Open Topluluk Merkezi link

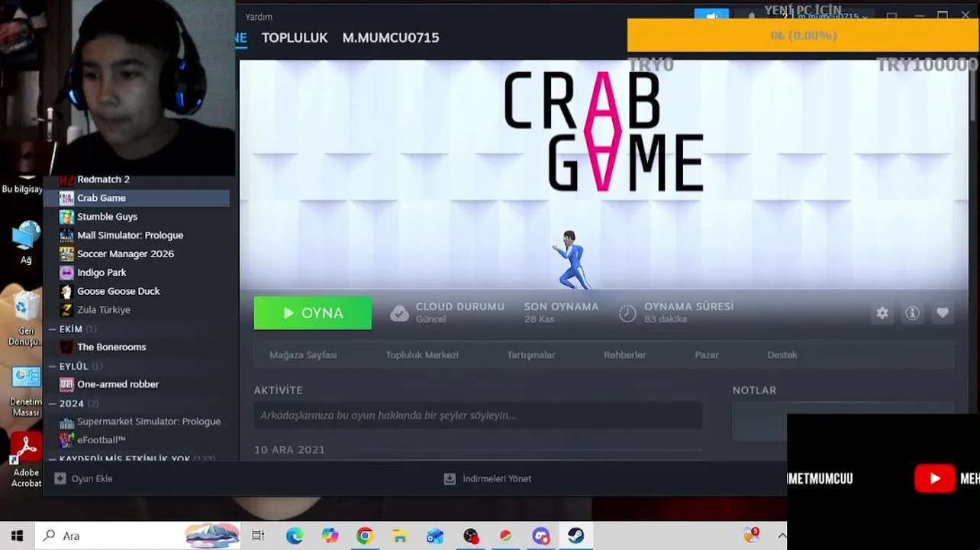[x=422, y=355]
